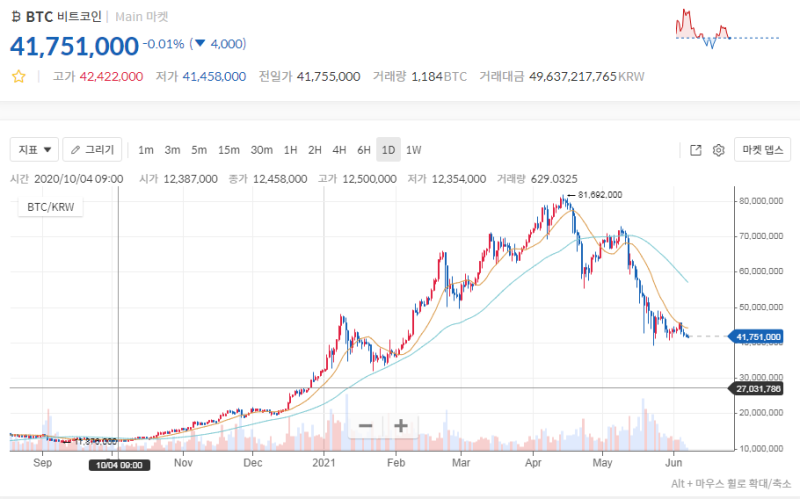Open the 지표 indicators dropdown
This screenshot has height=499, width=800.
34,149
